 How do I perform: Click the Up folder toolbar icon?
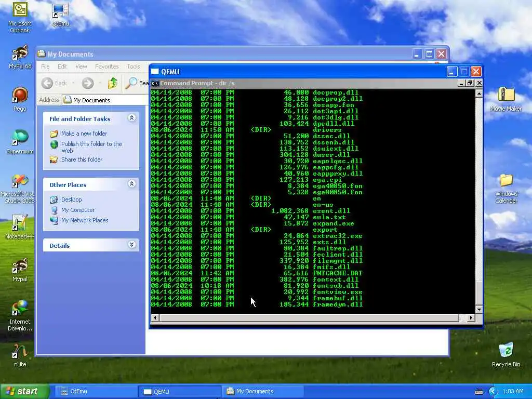(x=113, y=83)
